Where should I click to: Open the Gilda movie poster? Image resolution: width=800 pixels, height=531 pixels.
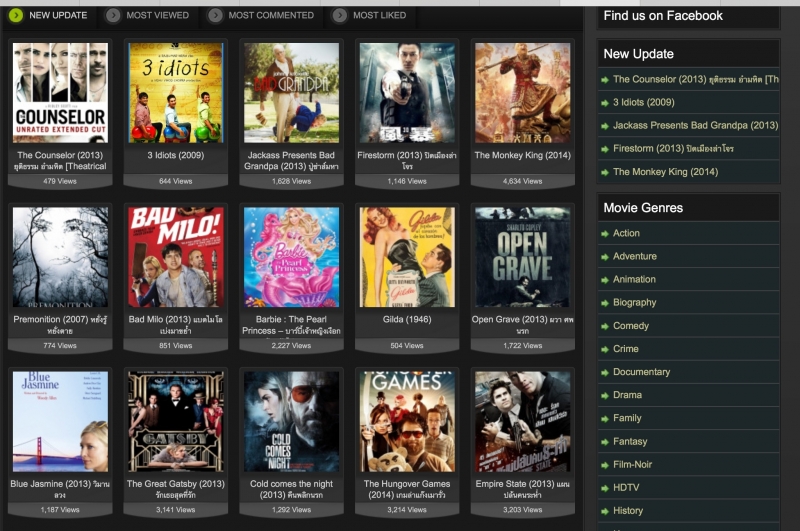(407, 257)
